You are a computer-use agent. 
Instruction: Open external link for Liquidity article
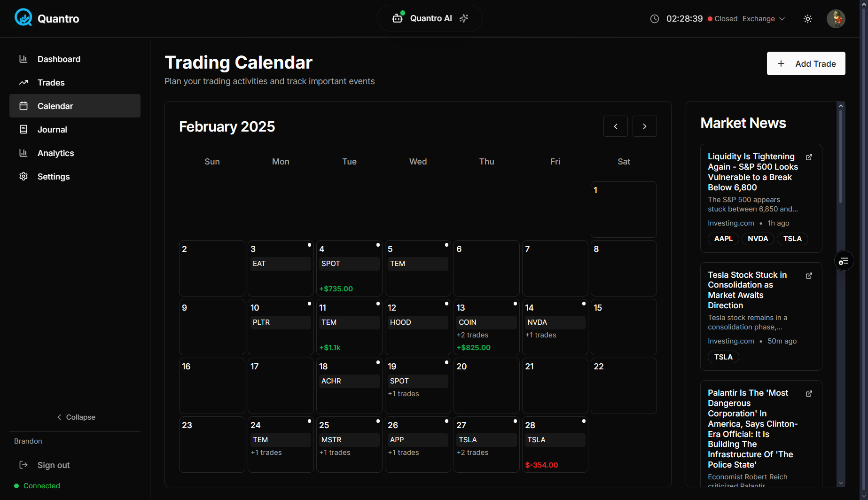pyautogui.click(x=809, y=157)
